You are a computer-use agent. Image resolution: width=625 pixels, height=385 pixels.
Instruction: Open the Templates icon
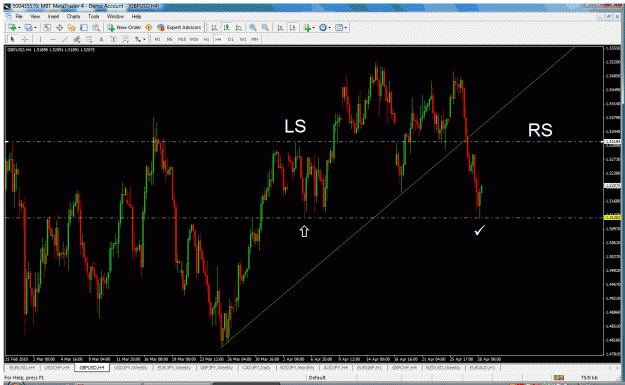click(x=339, y=27)
